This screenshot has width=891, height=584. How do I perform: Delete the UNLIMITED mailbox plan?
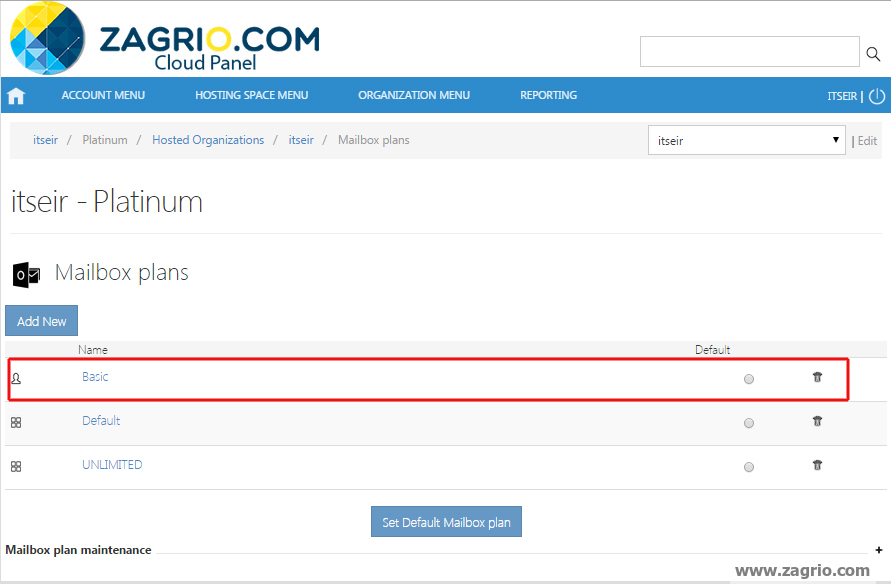click(x=817, y=465)
